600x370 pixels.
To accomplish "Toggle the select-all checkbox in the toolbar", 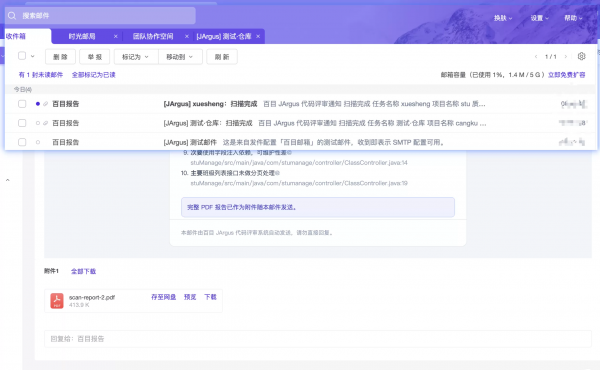I will click(x=22, y=56).
